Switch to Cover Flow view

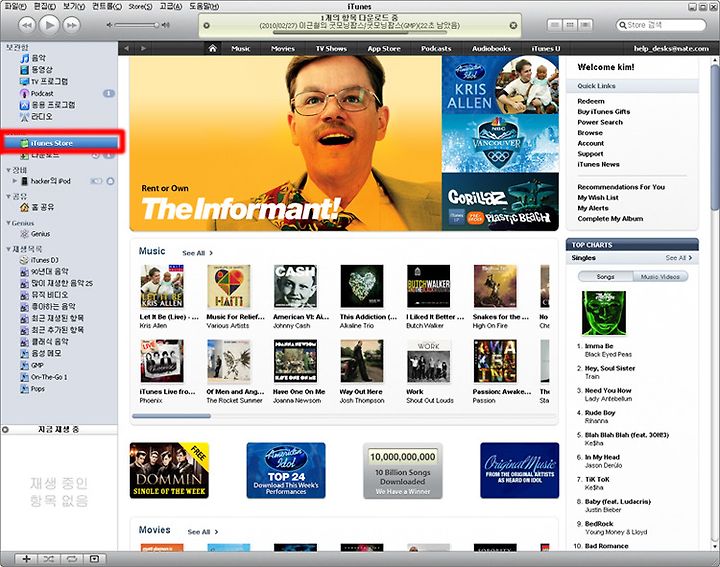click(x=585, y=25)
